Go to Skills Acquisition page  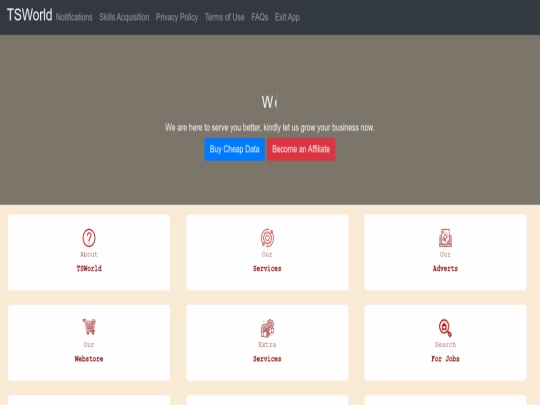pos(124,17)
